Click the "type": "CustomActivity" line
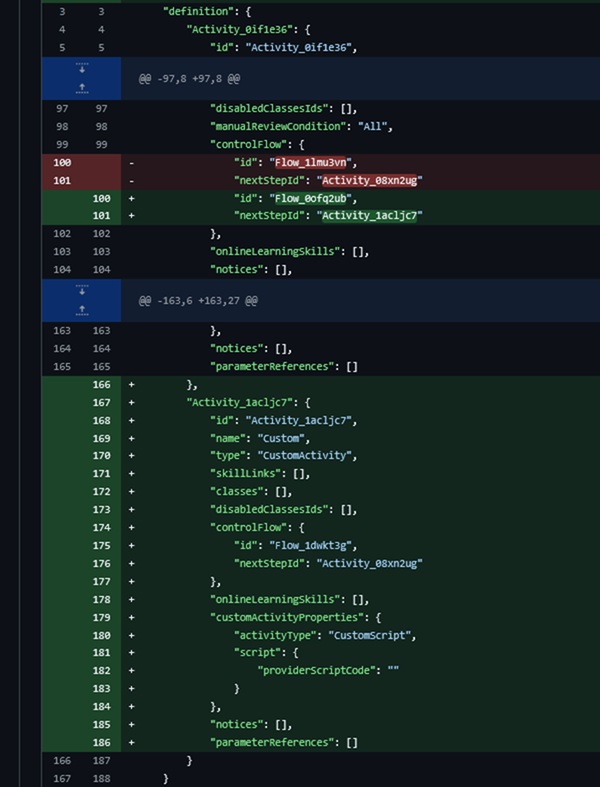 tap(283, 455)
